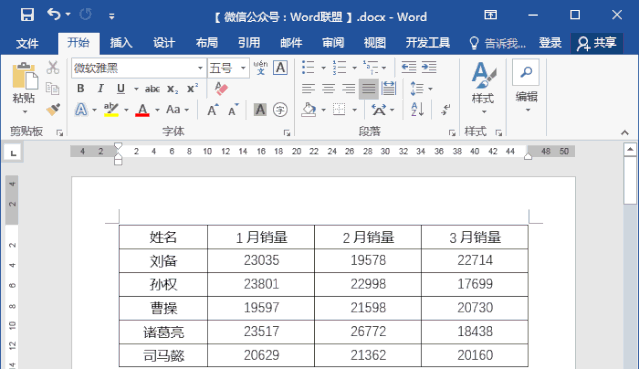Toggle superscript formatting
Viewport: 639px width, 369px height.
[x=192, y=88]
